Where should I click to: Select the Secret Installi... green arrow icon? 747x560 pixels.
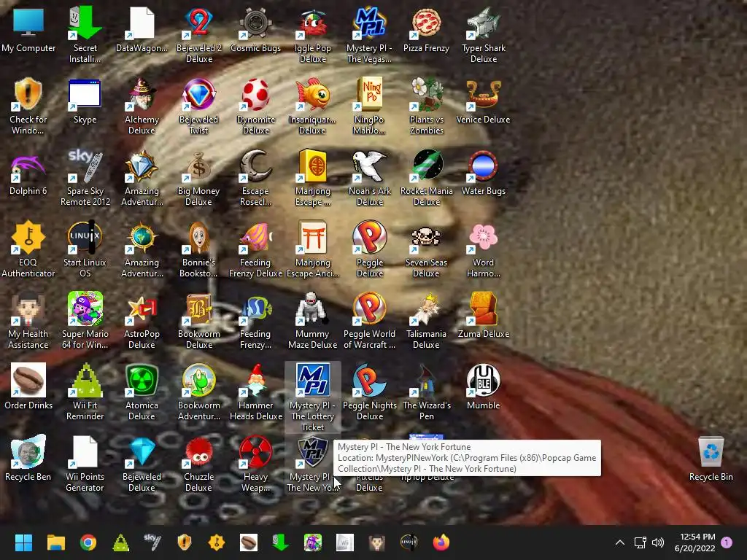tap(85, 34)
